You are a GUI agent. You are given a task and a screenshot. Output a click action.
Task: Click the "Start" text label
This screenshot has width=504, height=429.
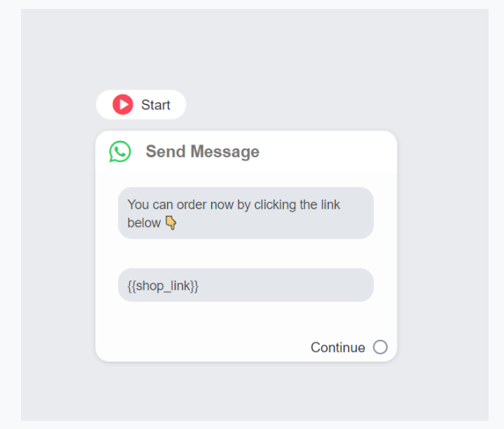pos(156,105)
